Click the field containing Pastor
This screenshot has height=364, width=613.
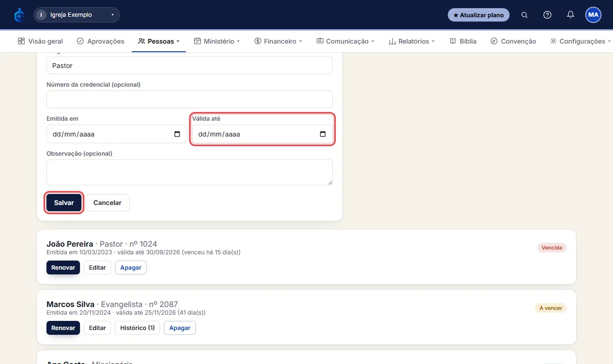coord(190,66)
